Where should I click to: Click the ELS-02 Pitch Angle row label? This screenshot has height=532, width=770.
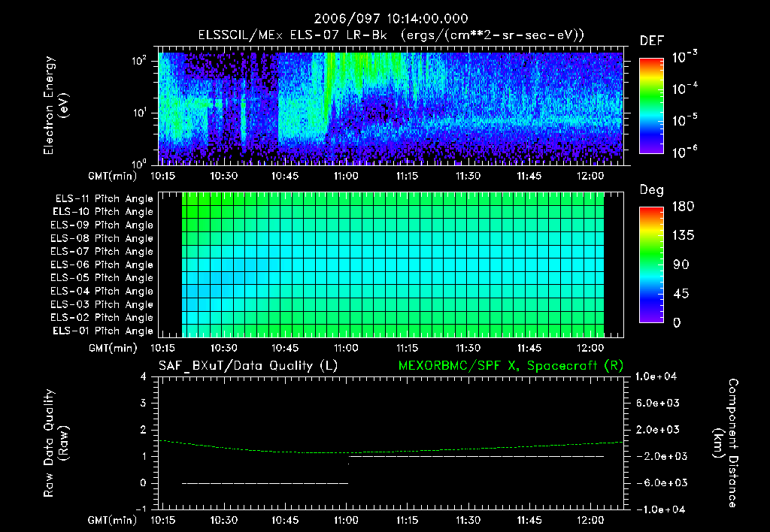click(x=102, y=318)
